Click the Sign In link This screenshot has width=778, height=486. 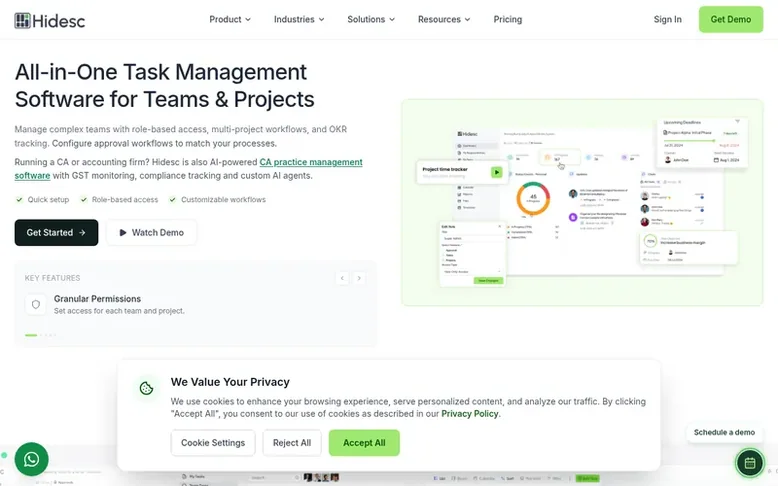pos(667,19)
